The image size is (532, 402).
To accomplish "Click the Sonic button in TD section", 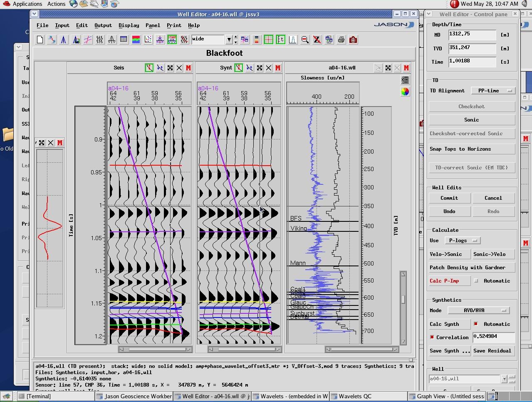I will tap(472, 120).
